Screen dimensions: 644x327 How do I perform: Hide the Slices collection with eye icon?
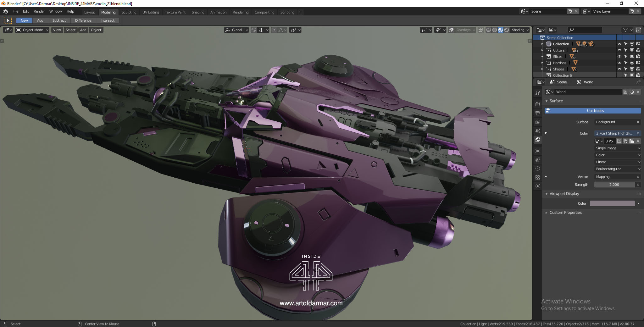click(x=619, y=57)
